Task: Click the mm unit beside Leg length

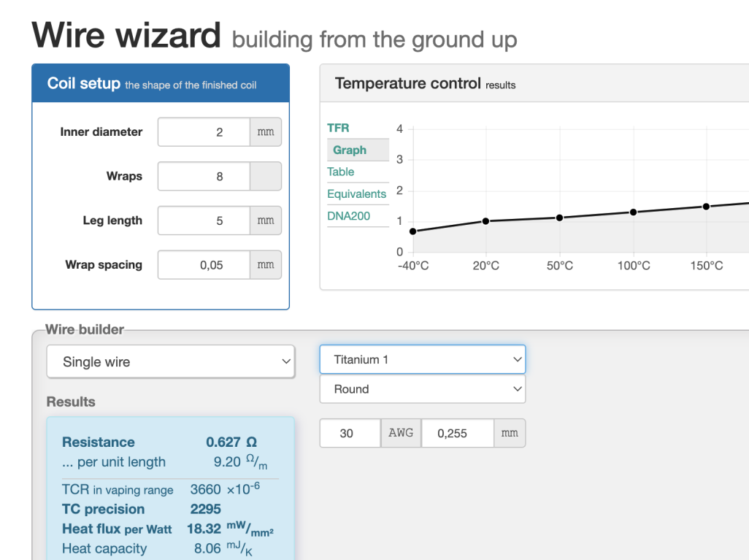Action: coord(266,220)
